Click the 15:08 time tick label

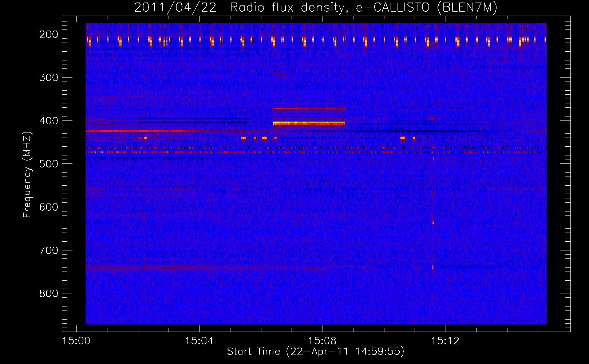pyautogui.click(x=322, y=341)
